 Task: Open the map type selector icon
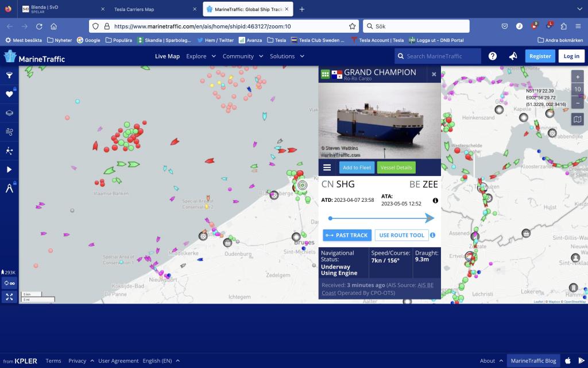tap(578, 120)
